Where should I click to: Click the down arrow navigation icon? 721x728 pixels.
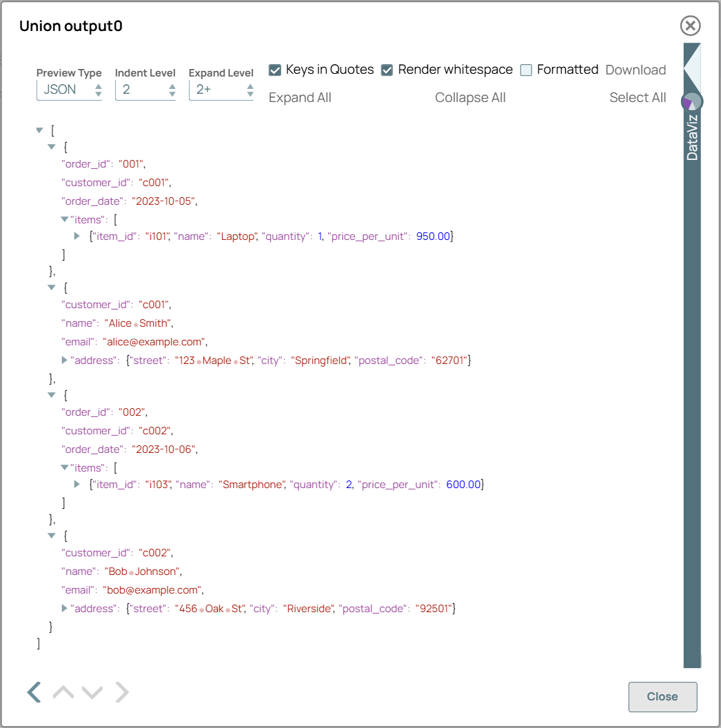coord(92,692)
